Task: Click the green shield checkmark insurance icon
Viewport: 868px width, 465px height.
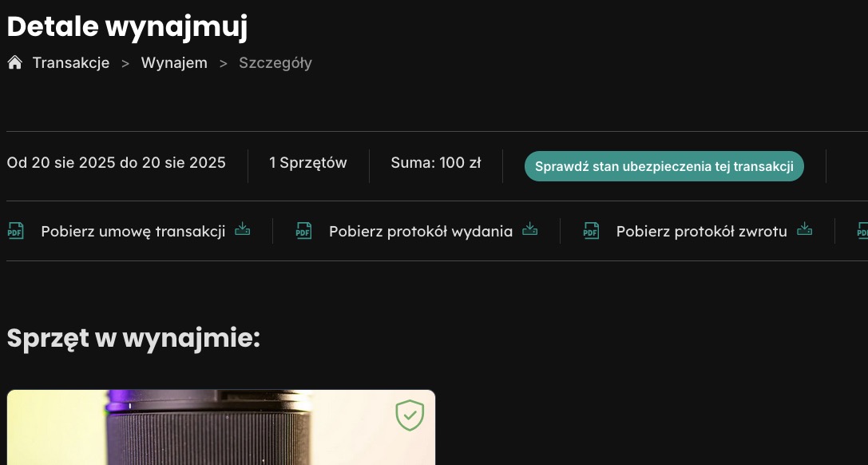Action: click(410, 415)
